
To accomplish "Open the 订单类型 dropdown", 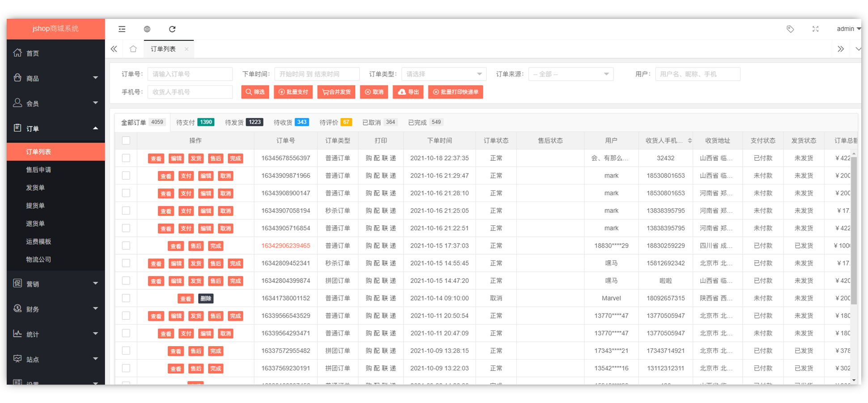I will (x=444, y=74).
